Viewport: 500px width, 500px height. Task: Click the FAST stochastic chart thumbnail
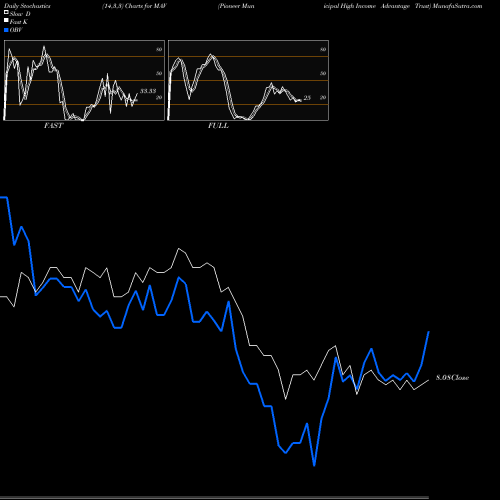(84, 80)
